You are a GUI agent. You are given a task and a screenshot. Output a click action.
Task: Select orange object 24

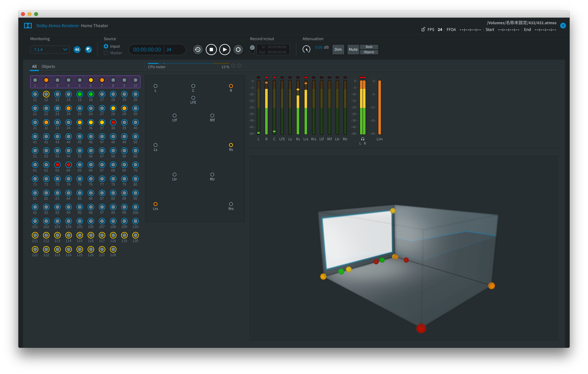(x=69, y=108)
